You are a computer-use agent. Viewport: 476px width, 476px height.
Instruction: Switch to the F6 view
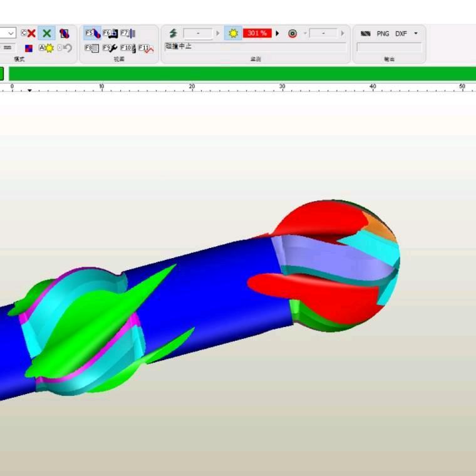click(110, 33)
